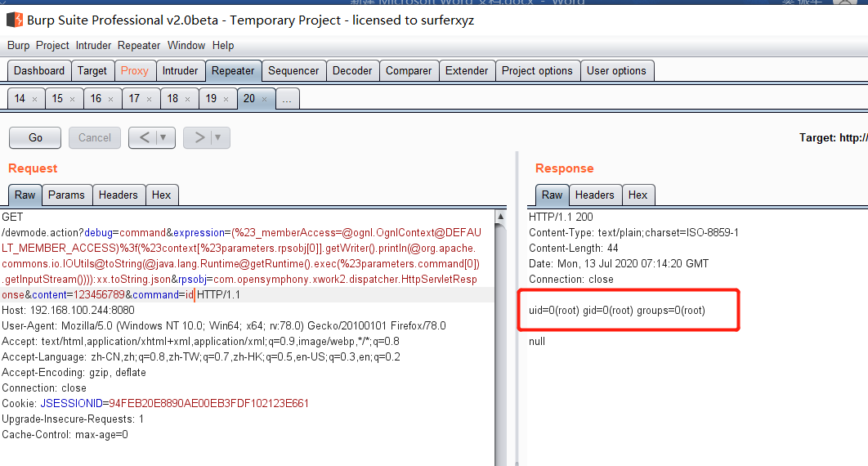Select Repeater request tab 15
868x466 pixels.
click(x=57, y=98)
